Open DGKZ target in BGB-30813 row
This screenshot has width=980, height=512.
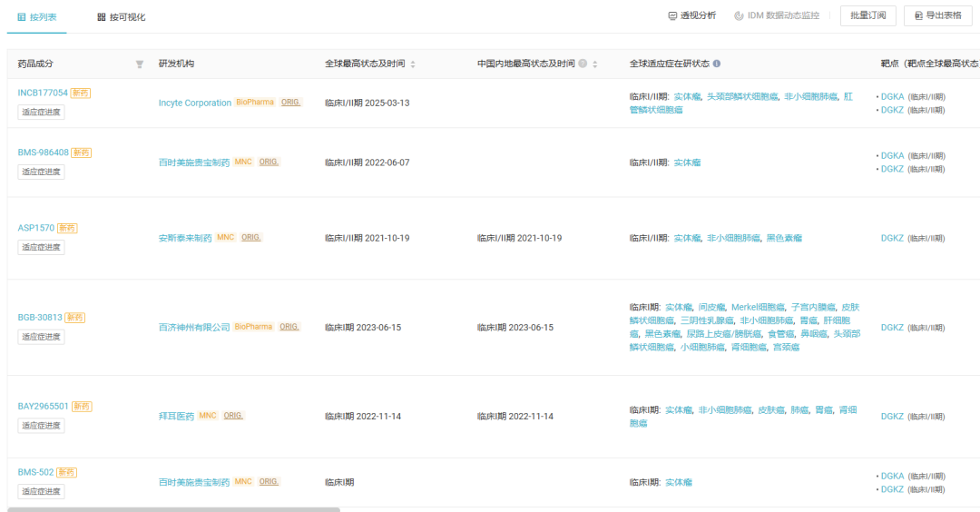[892, 328]
